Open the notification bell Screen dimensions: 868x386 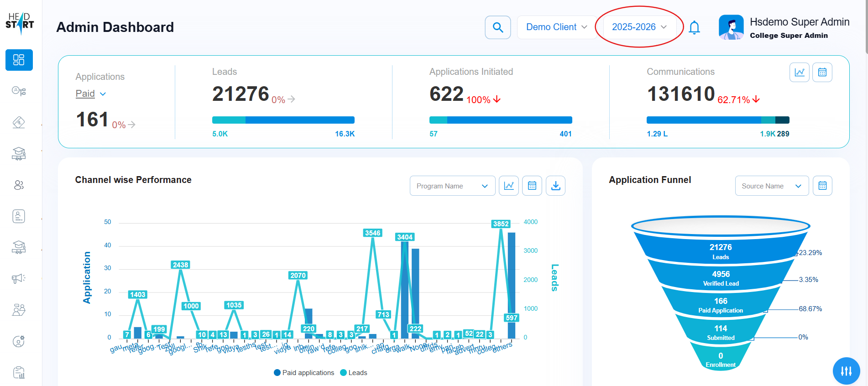(694, 27)
